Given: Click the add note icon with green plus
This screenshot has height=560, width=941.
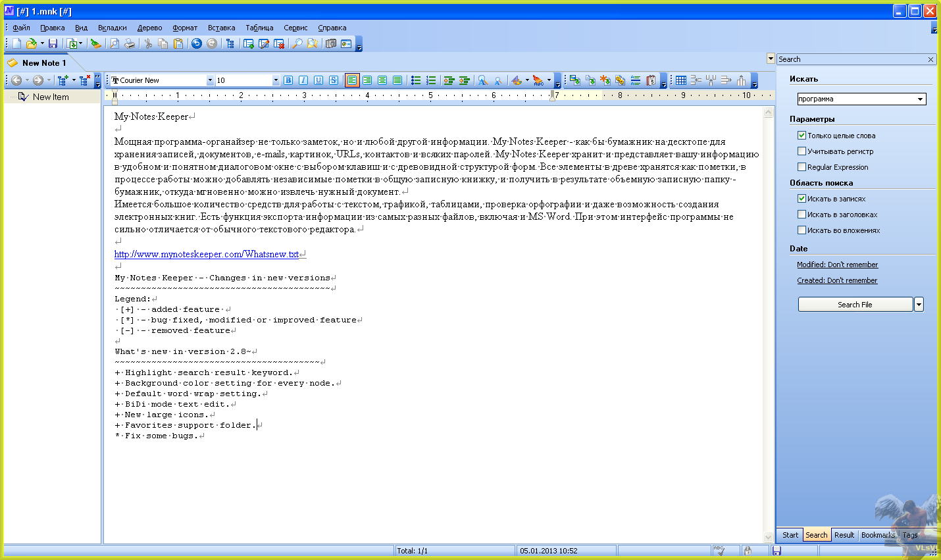Looking at the screenshot, I should 249,43.
